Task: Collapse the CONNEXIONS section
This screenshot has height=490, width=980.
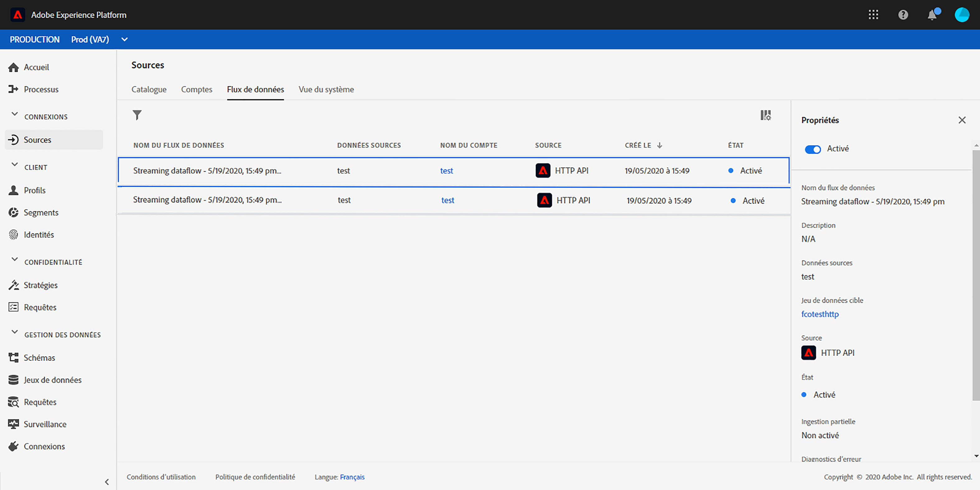Action: pos(15,114)
